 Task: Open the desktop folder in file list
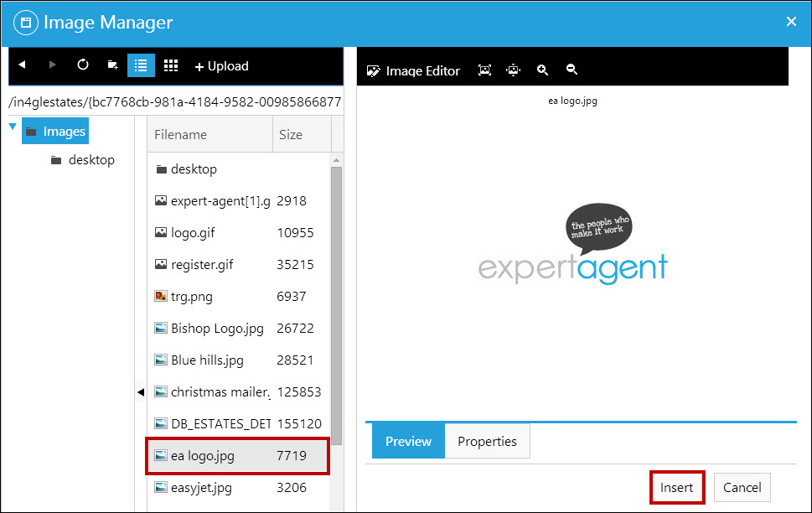238,169
